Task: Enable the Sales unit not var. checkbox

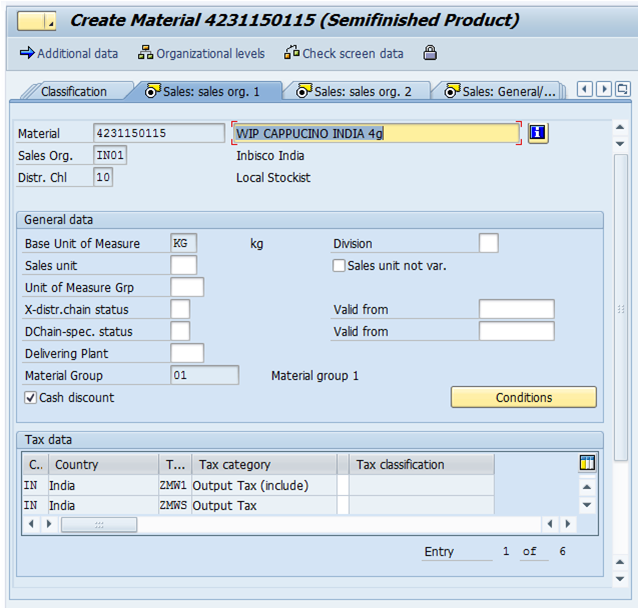Action: [339, 266]
